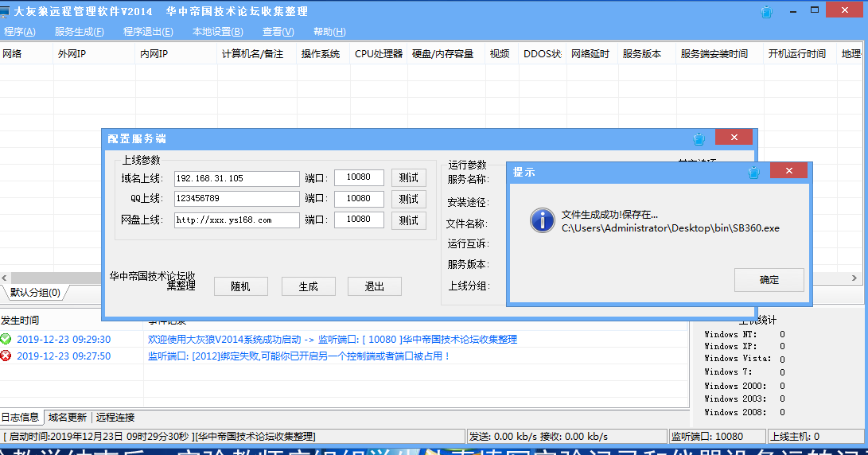Viewport: 868px width, 455px height.
Task: Click the bucket icon in main title bar
Action: [767, 12]
